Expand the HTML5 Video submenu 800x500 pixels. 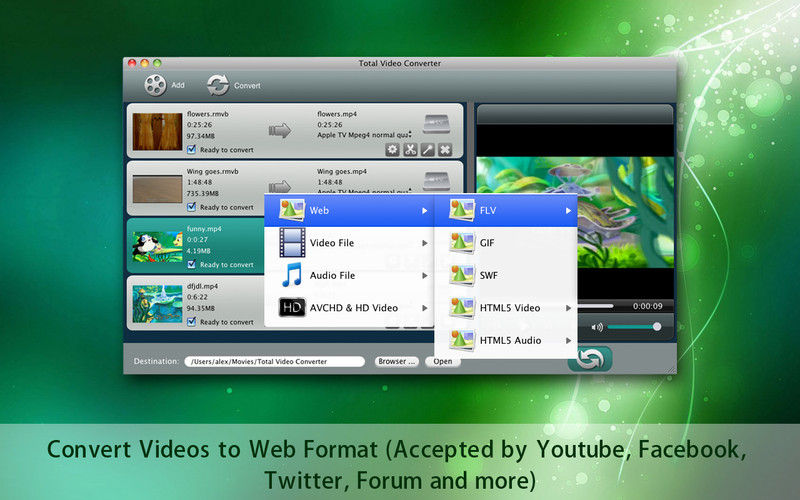[x=512, y=308]
